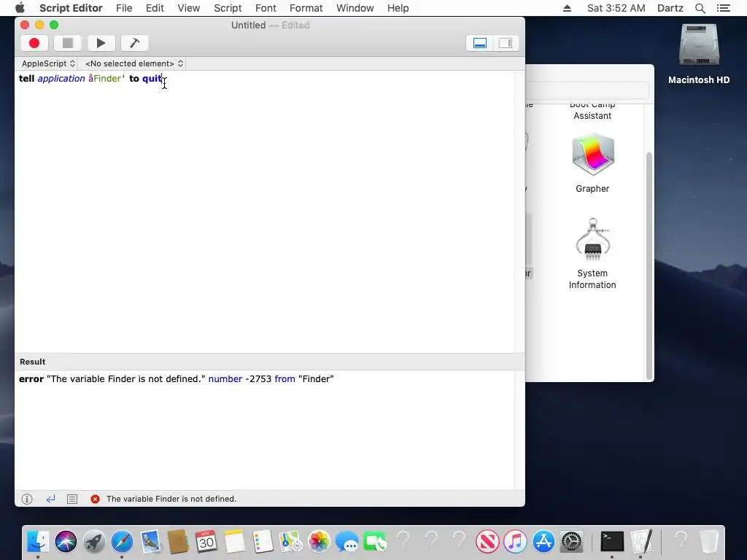Open the Format menu

(x=306, y=8)
